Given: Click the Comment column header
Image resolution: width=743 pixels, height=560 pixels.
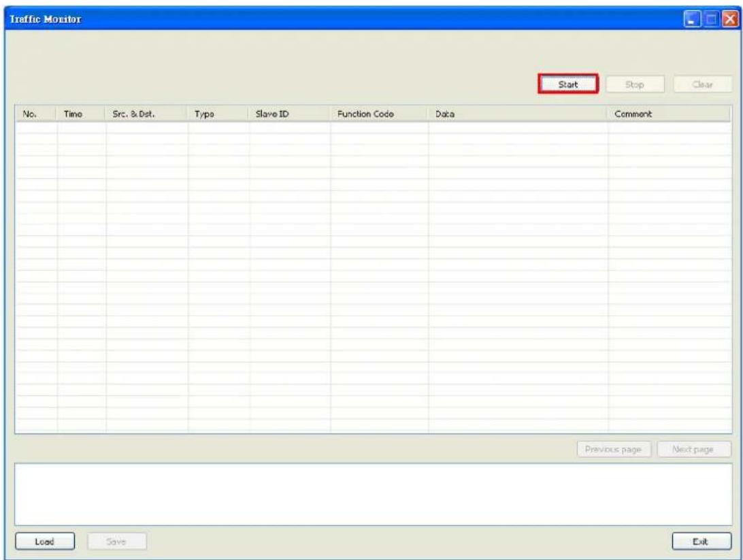Looking at the screenshot, I should pos(670,114).
